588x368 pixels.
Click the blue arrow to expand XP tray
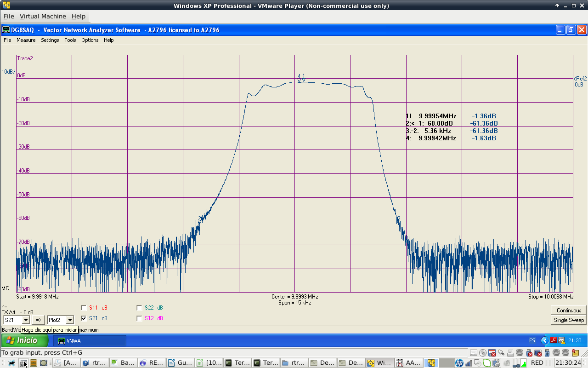coord(544,341)
